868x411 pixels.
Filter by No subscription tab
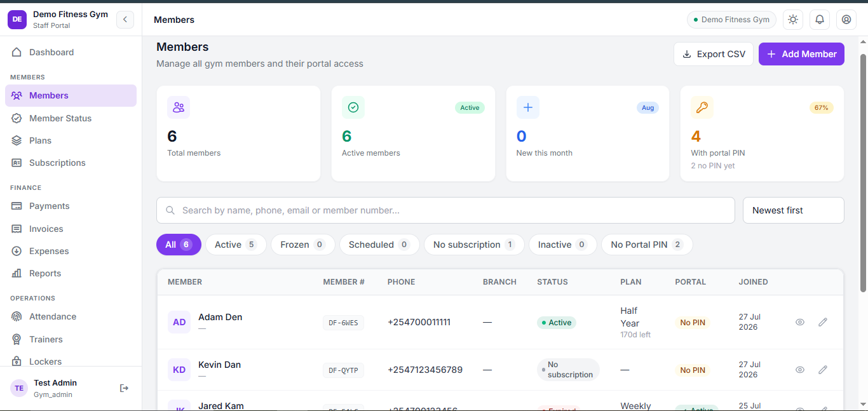coord(474,245)
